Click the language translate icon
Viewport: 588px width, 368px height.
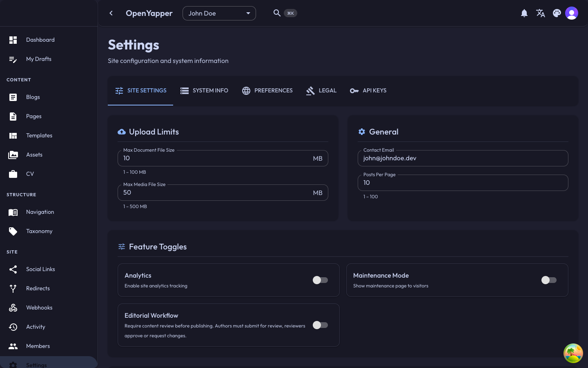click(x=541, y=13)
